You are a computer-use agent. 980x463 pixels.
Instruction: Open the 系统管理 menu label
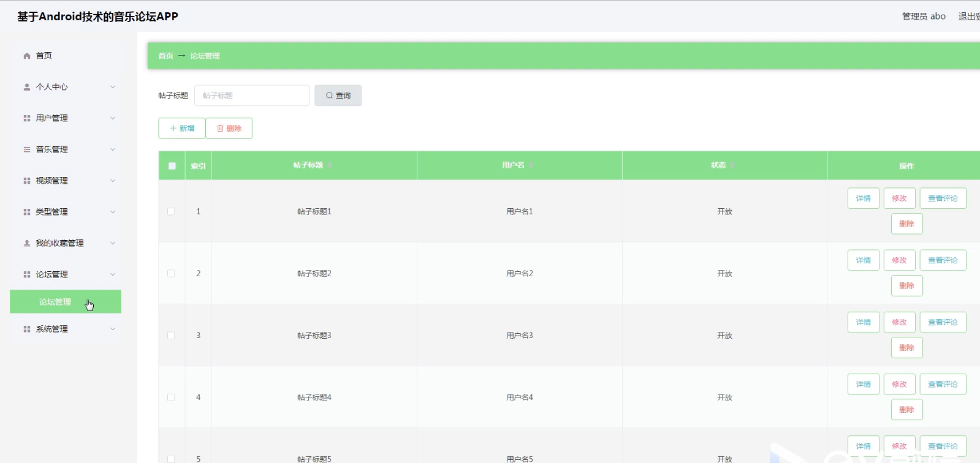pos(51,329)
